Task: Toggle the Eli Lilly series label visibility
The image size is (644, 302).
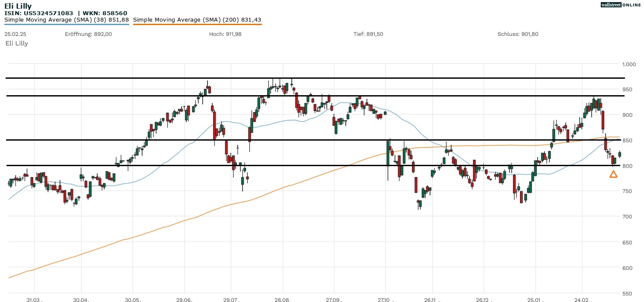Action: (16, 43)
